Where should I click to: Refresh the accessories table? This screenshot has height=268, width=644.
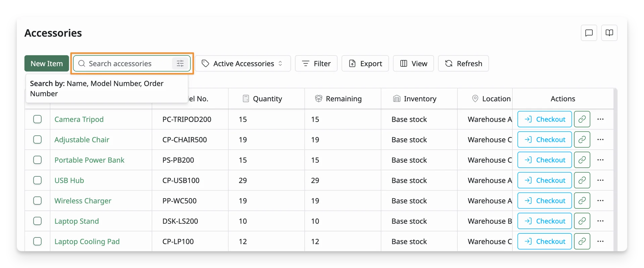tap(464, 63)
